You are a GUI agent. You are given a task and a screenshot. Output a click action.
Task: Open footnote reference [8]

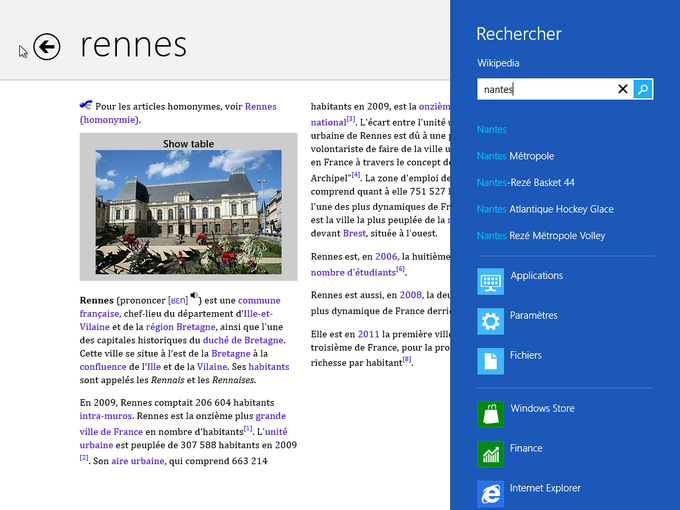point(407,359)
